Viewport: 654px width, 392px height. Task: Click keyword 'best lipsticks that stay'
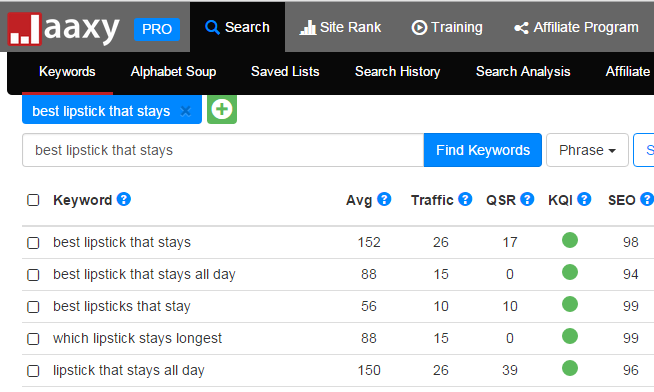(x=122, y=307)
